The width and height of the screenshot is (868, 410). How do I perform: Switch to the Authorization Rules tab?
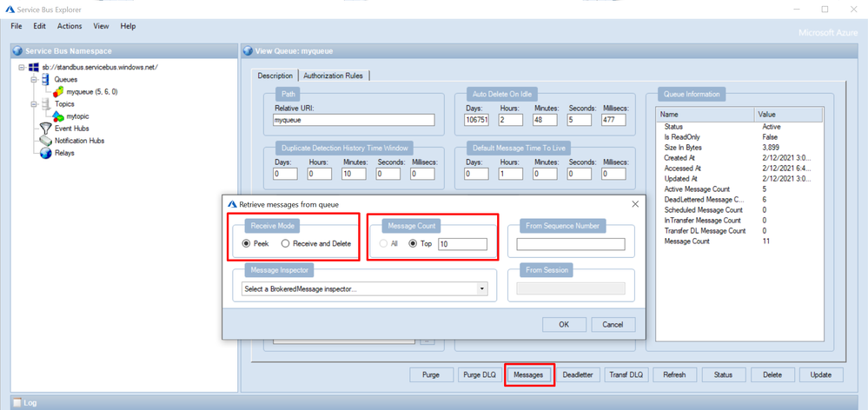335,76
